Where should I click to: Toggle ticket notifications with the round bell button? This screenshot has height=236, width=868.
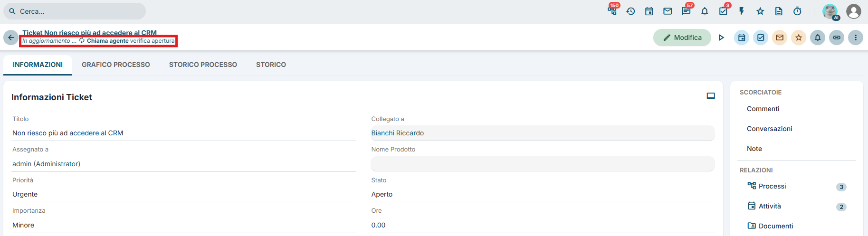click(818, 38)
